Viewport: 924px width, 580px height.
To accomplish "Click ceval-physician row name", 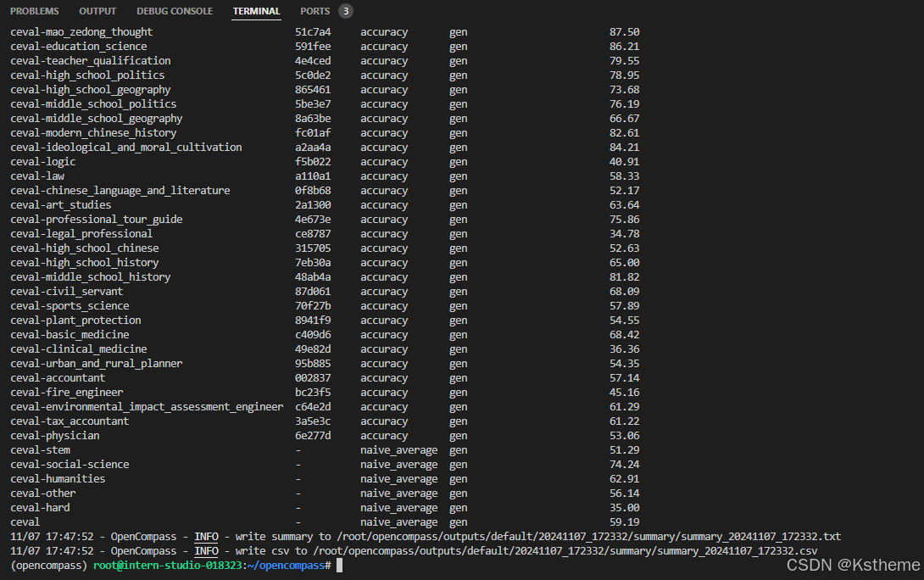I will tap(55, 436).
